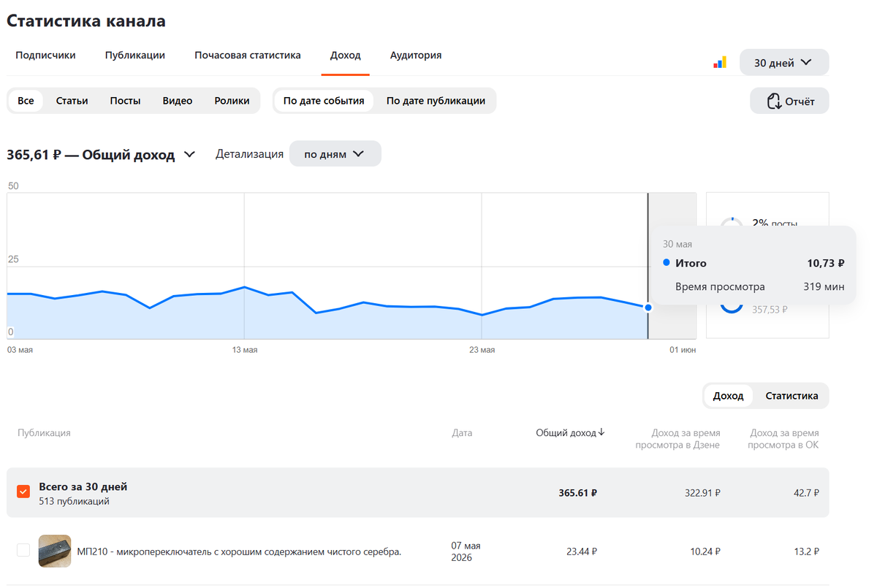The width and height of the screenshot is (877, 588).
Task: Switch to Почасовая статистика tab
Action: tap(248, 56)
